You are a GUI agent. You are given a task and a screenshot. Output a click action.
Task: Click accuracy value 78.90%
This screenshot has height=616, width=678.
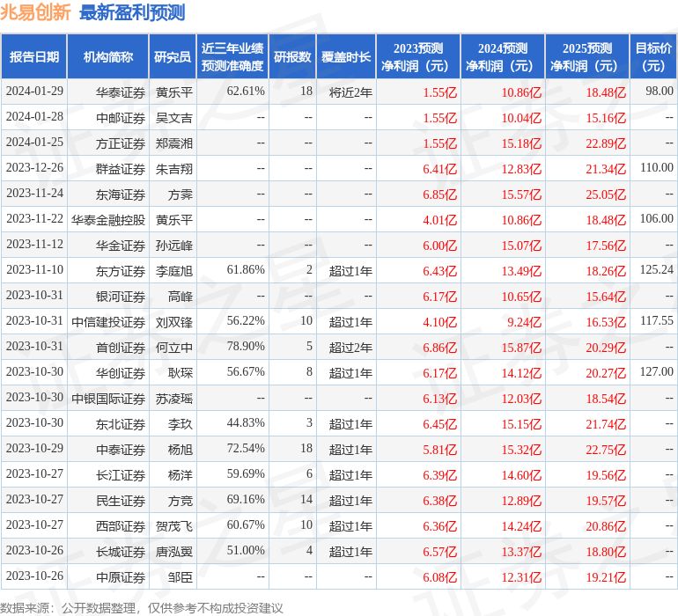[246, 346]
